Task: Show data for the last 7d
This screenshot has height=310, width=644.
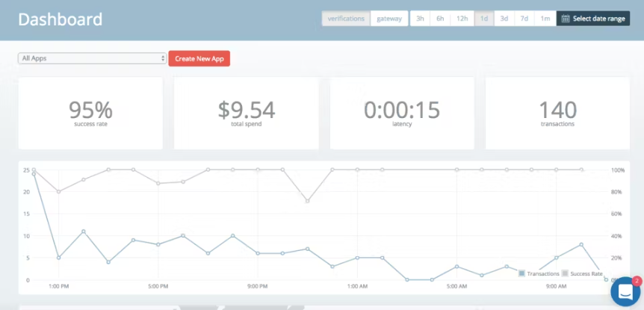Action: pyautogui.click(x=524, y=19)
